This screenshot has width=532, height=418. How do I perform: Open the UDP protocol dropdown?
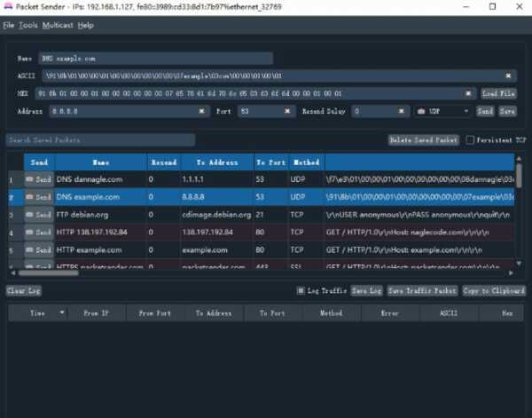(x=443, y=112)
